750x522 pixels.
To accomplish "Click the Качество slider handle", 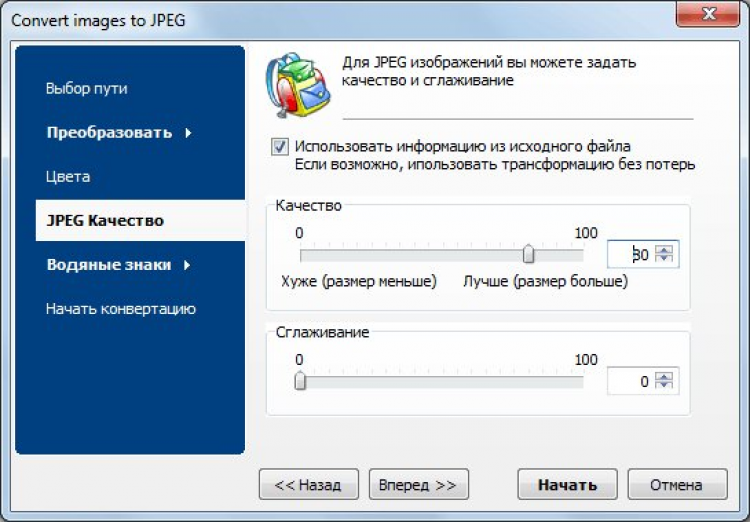I will (529, 254).
